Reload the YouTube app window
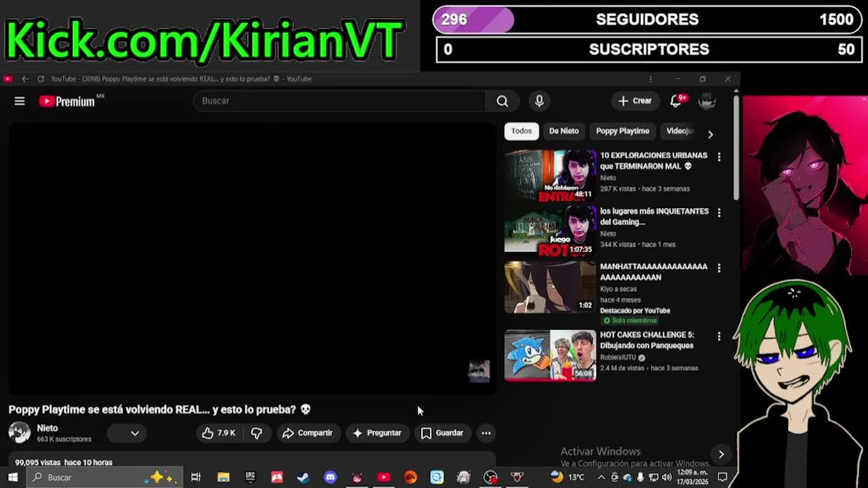868x488 pixels. 41,79
